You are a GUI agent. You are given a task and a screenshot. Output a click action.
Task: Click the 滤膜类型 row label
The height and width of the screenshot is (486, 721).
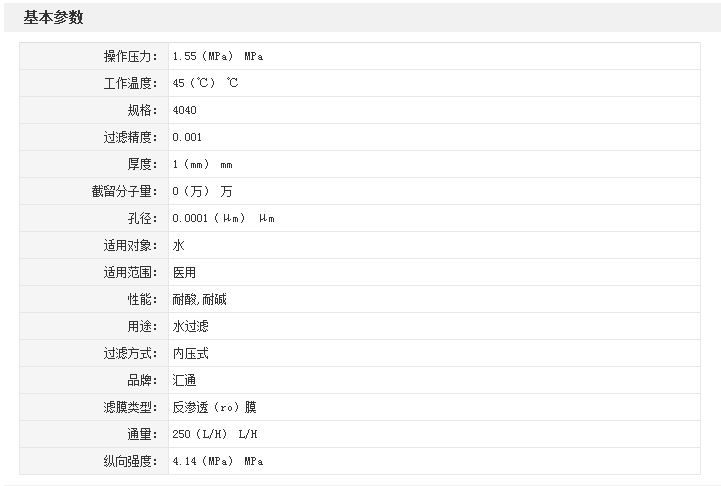[130, 407]
